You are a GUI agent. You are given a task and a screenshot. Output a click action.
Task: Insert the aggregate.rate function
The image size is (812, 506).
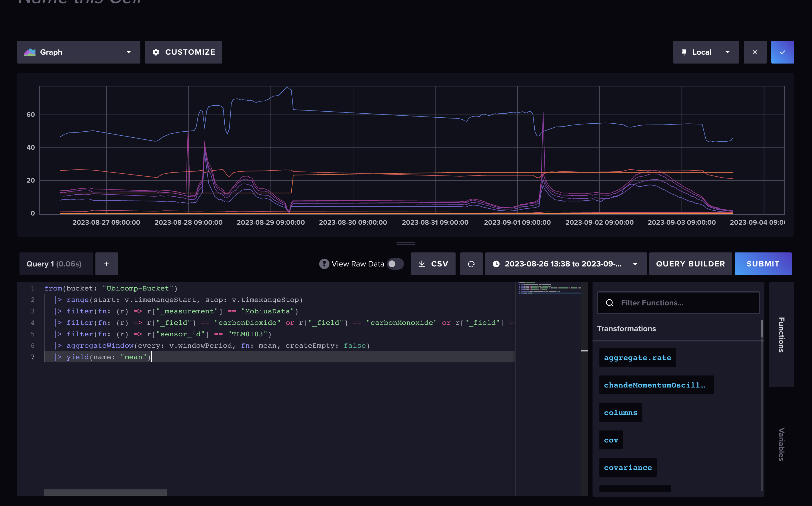click(638, 357)
